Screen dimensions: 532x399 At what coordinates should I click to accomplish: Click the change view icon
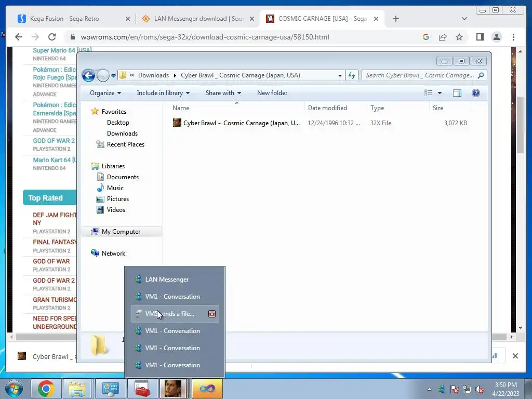click(x=429, y=93)
